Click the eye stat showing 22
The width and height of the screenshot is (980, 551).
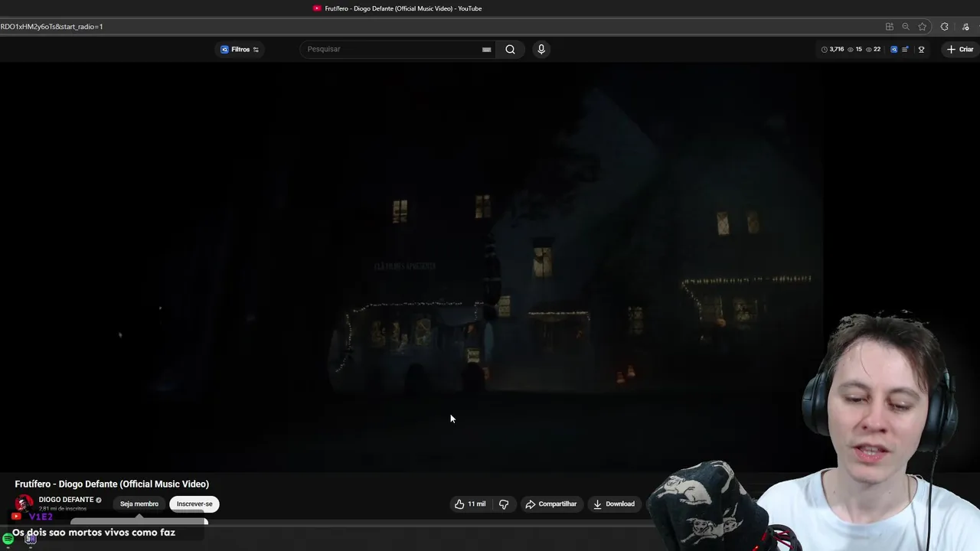point(873,49)
